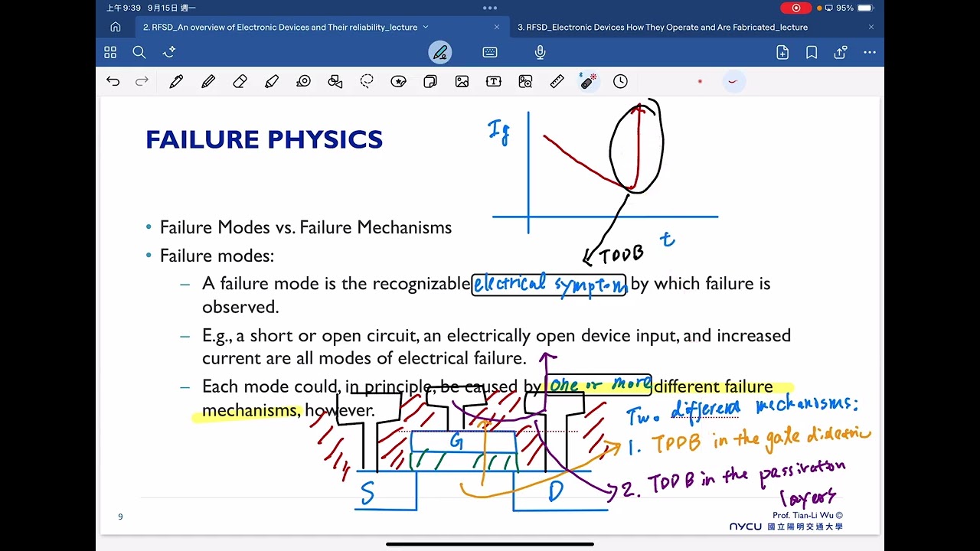
Task: Select the zoom image search tool
Action: [x=525, y=81]
